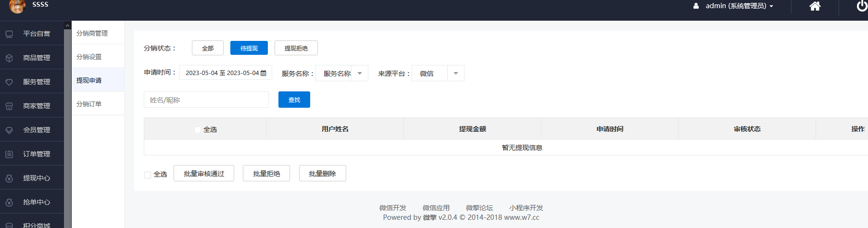Screen dimensions: 868x228
Task: Click the 来源平台 dropdown arrow
Action: coord(456,73)
